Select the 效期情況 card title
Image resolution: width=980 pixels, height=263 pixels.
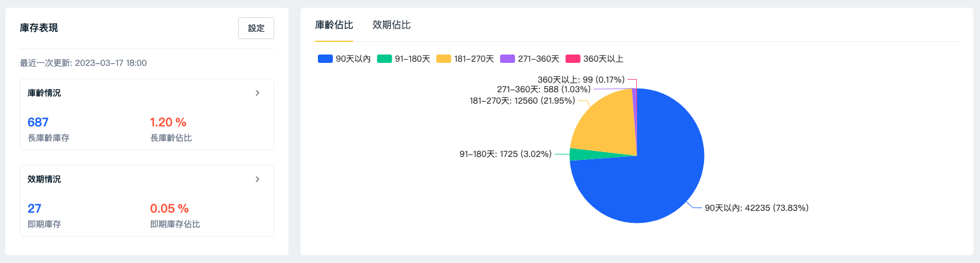coord(44,179)
